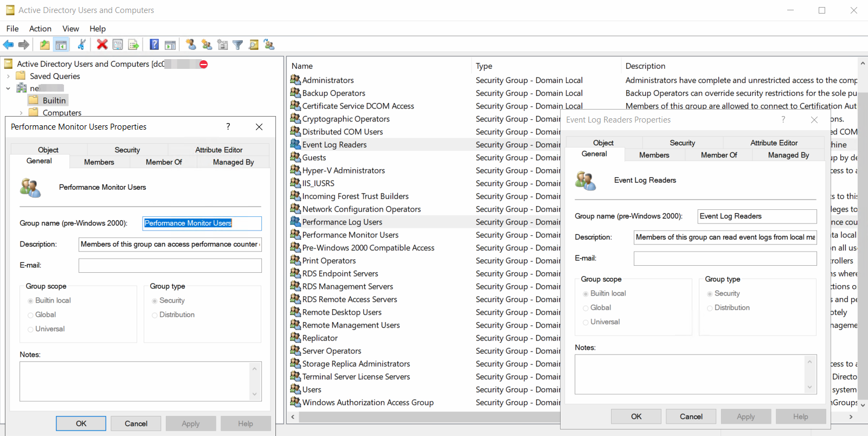Open the Help menu
The image size is (868, 436).
coord(98,29)
